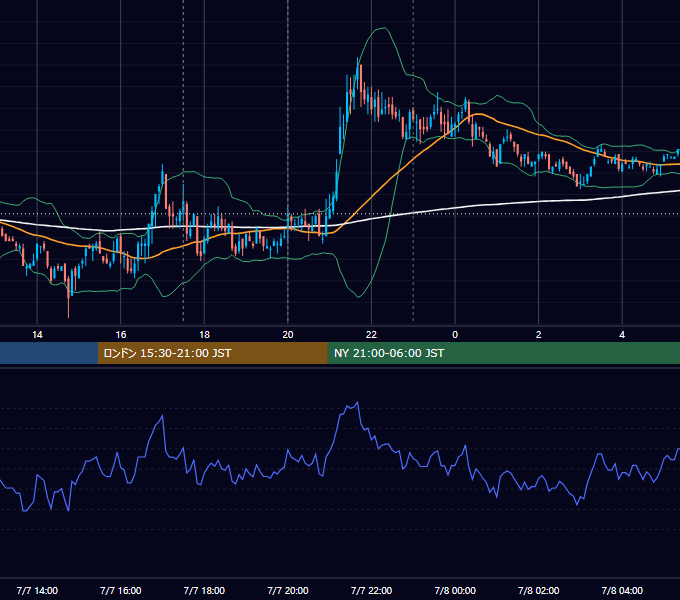680x600 pixels.
Task: Click the NY 21:00-06:00 JST session bar
Action: [x=503, y=353]
